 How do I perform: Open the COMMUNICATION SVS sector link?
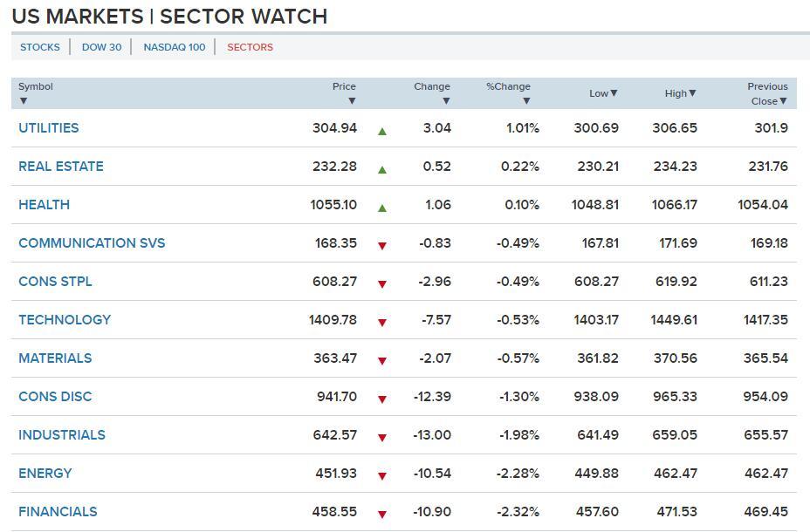[x=92, y=243]
